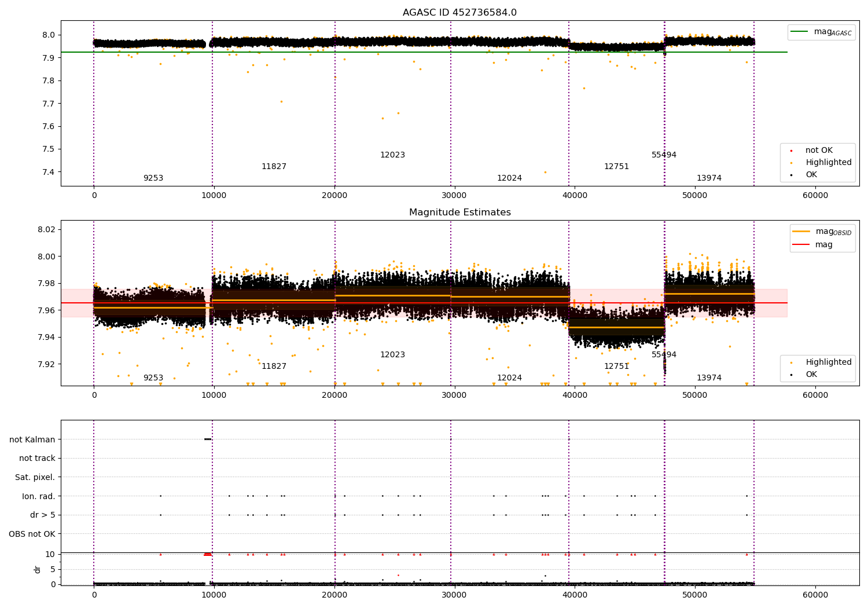Image resolution: width=868 pixels, height=608 pixels.
Task: Click the 10 tick on the dr axis
Action: (x=51, y=554)
